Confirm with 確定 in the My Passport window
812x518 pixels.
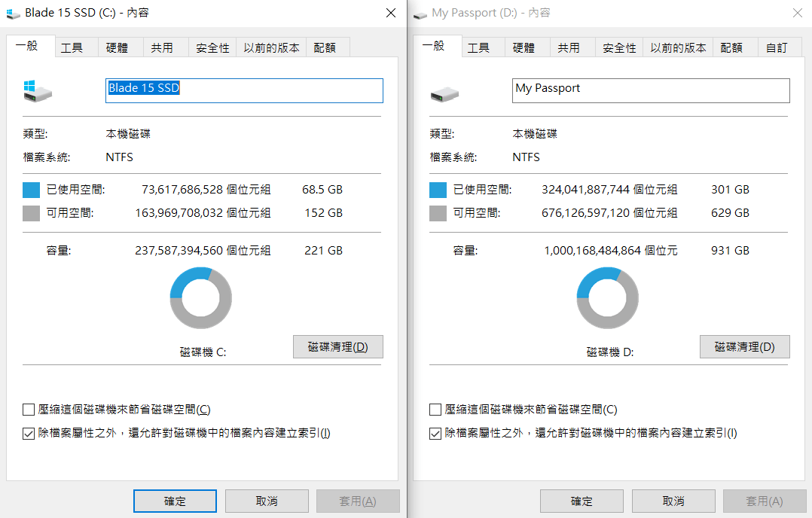point(582,501)
